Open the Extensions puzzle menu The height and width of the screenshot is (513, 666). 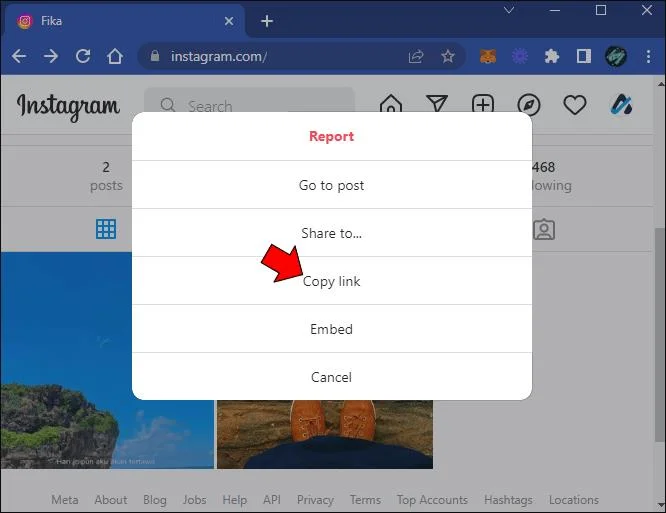tap(552, 56)
